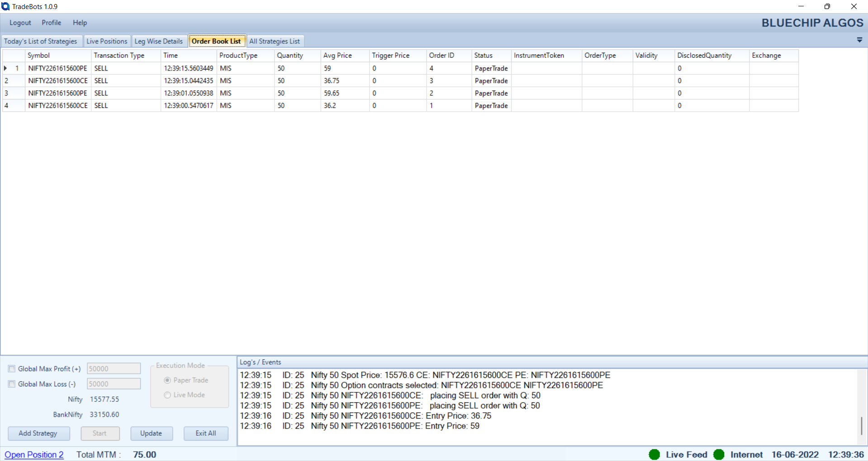Click log line with Spot Price 15576.6
This screenshot has width=868, height=461.
click(x=425, y=375)
